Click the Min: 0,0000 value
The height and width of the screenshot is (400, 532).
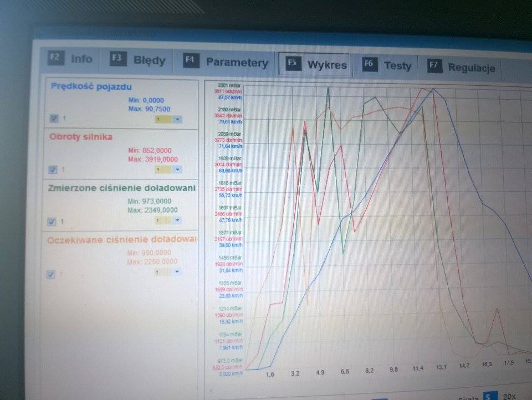tap(146, 100)
